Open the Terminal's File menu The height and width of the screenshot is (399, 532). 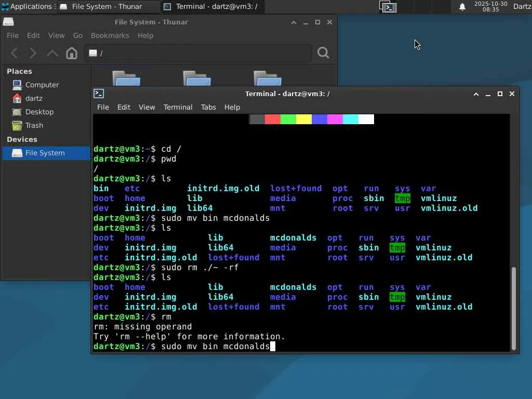tap(103, 107)
